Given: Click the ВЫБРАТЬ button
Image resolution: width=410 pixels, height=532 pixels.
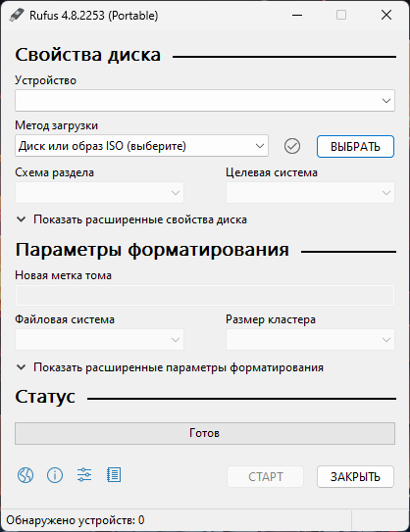Looking at the screenshot, I should coord(355,147).
